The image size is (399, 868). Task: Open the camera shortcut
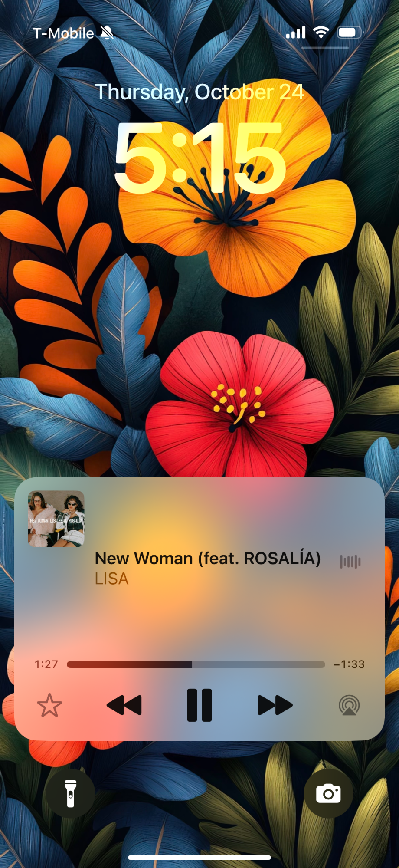[328, 794]
